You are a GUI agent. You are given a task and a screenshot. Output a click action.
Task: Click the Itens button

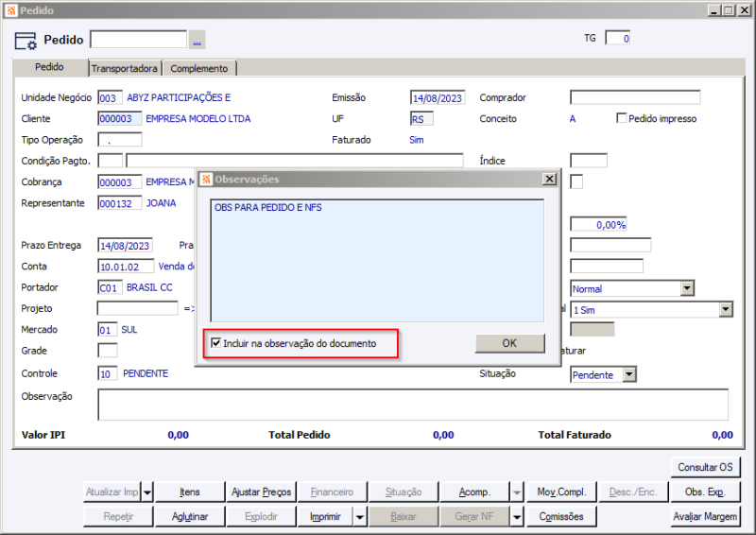tap(190, 492)
